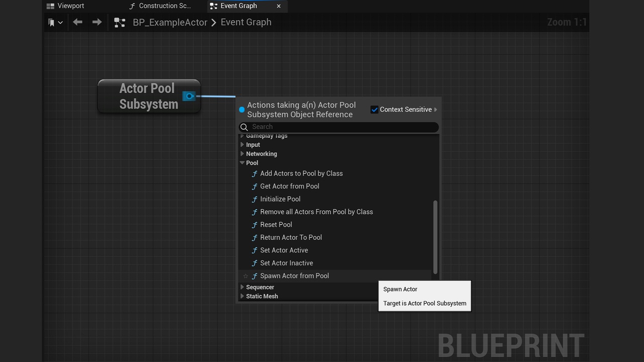Expand the Sequencer category
The height and width of the screenshot is (362, 644).
(x=242, y=287)
